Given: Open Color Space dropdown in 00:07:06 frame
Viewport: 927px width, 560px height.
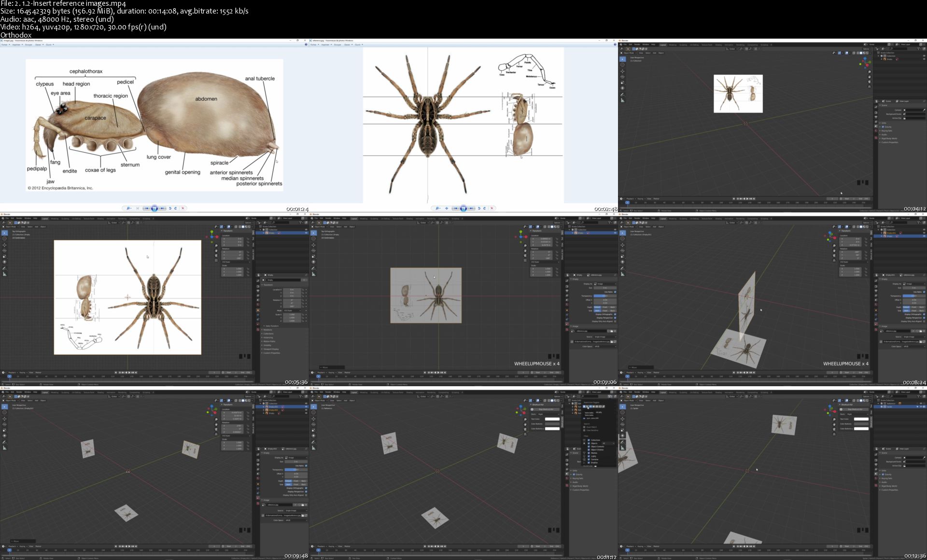Looking at the screenshot, I should 605,347.
